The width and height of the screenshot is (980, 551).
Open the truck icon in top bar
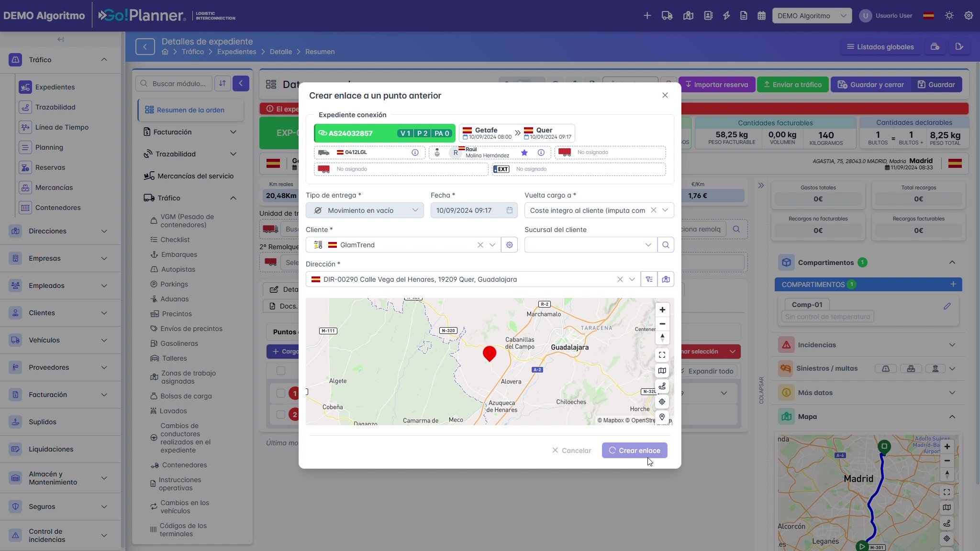[x=667, y=16]
